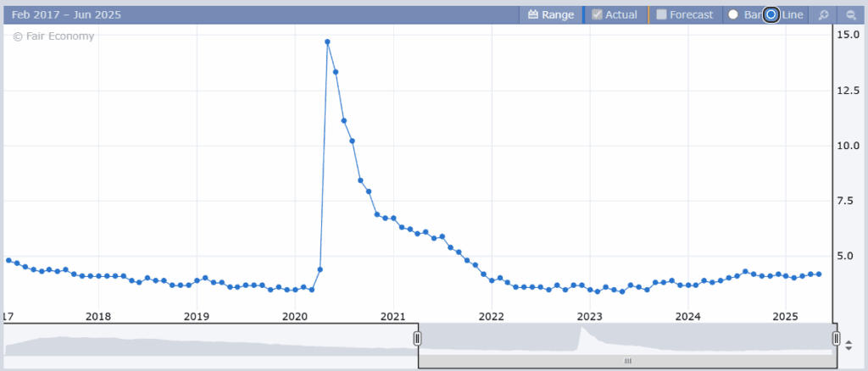Open the Range date selector
Screen dimensions: 868x371
(551, 15)
